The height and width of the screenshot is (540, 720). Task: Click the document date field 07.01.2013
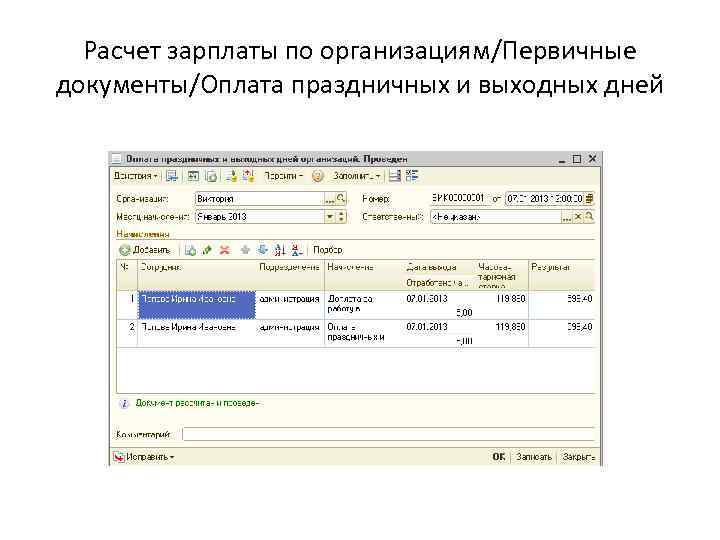click(545, 199)
